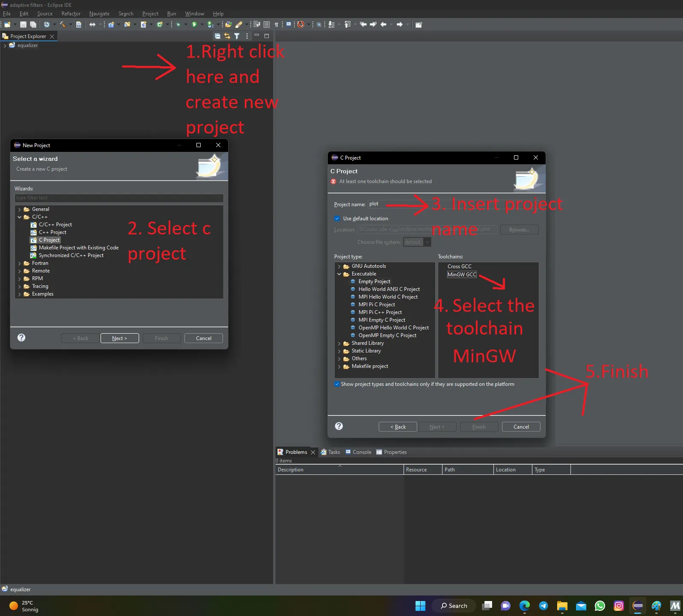Expand the RPM wizard category
683x616 pixels.
pos(19,279)
